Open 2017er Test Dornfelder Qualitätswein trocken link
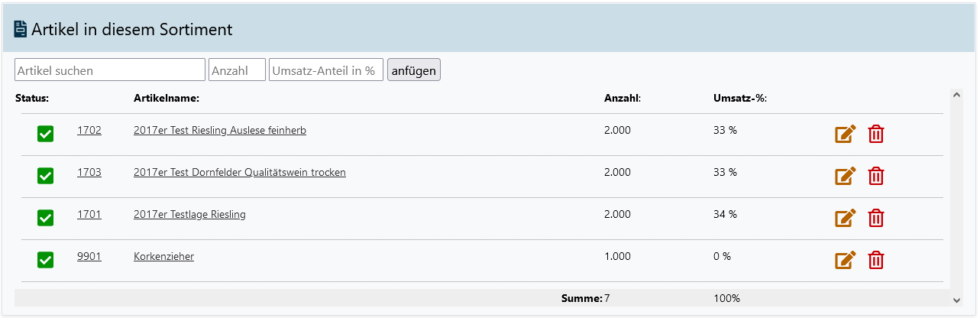The width and height of the screenshot is (980, 318). coord(239,173)
